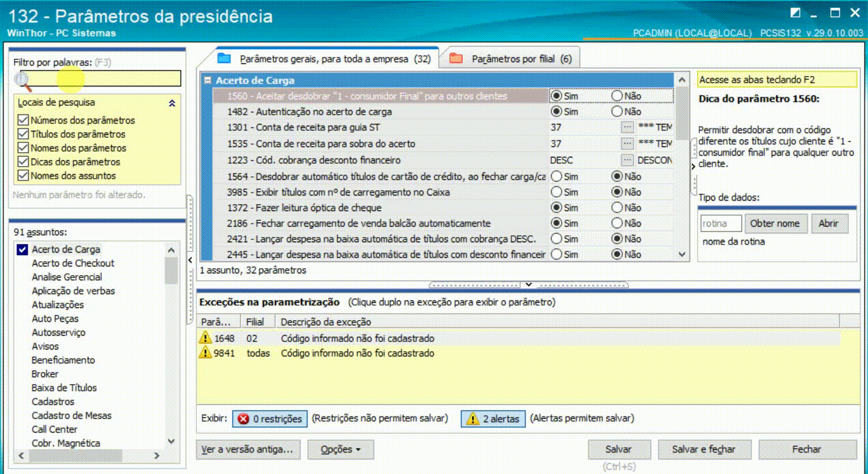Viewport: 868px width, 474px height.
Task: Click Obter nome button
Action: click(x=775, y=223)
